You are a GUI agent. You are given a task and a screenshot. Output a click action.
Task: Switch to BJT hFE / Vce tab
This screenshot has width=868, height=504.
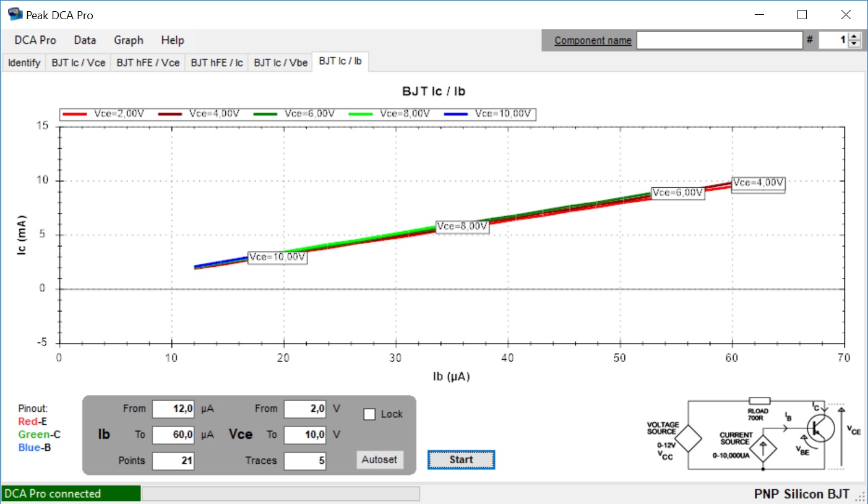(x=148, y=63)
